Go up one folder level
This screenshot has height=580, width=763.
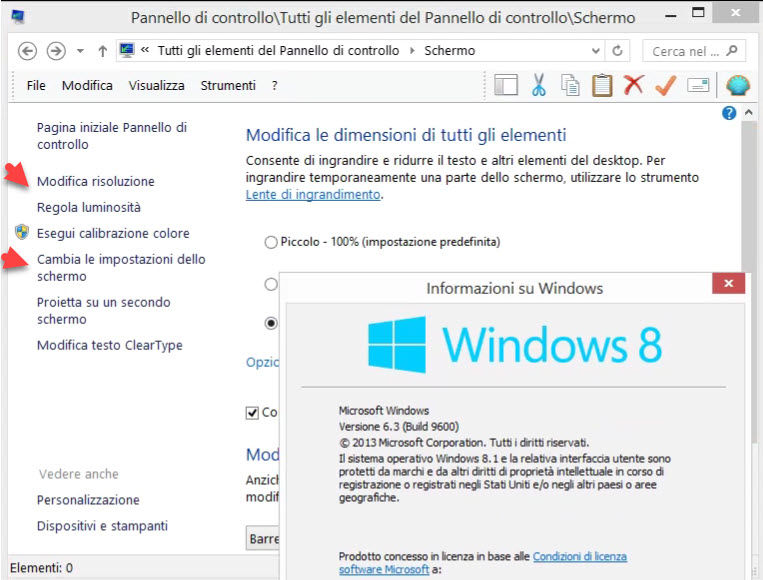102,51
